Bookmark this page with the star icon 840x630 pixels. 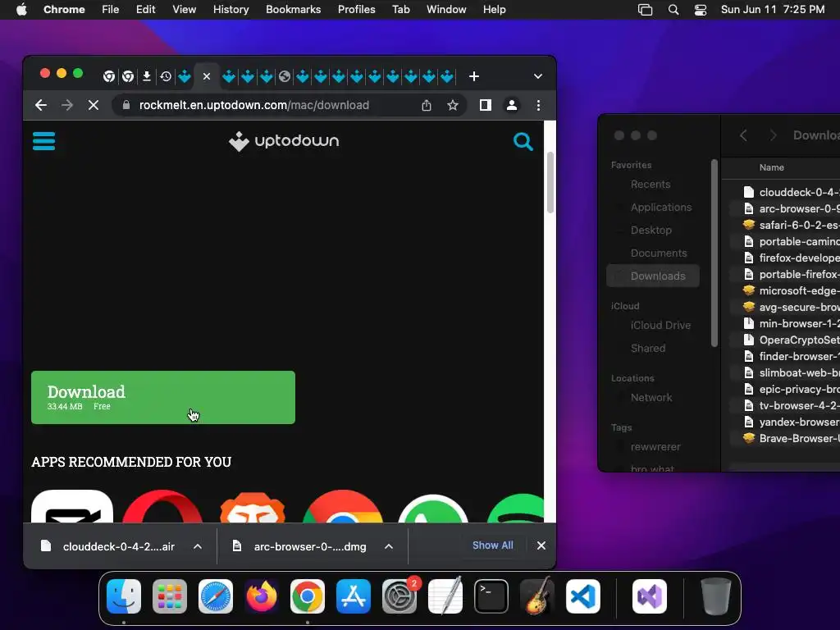pyautogui.click(x=453, y=105)
